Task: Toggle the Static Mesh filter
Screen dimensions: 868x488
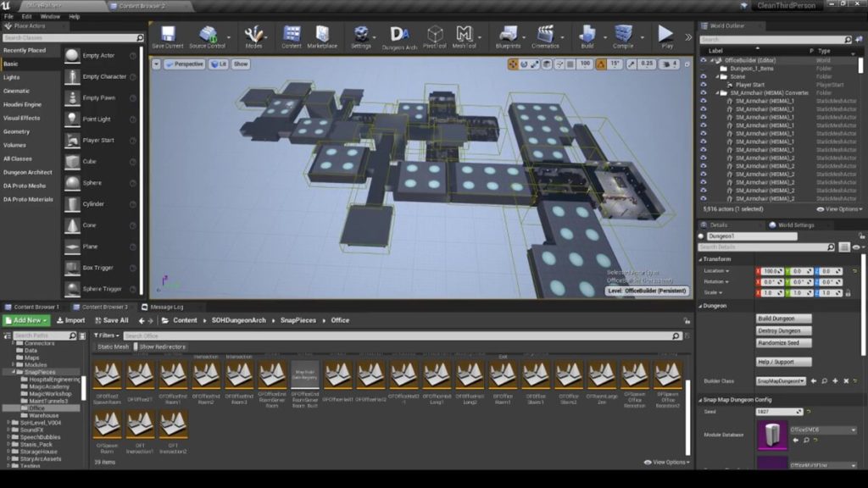Action: click(x=113, y=347)
